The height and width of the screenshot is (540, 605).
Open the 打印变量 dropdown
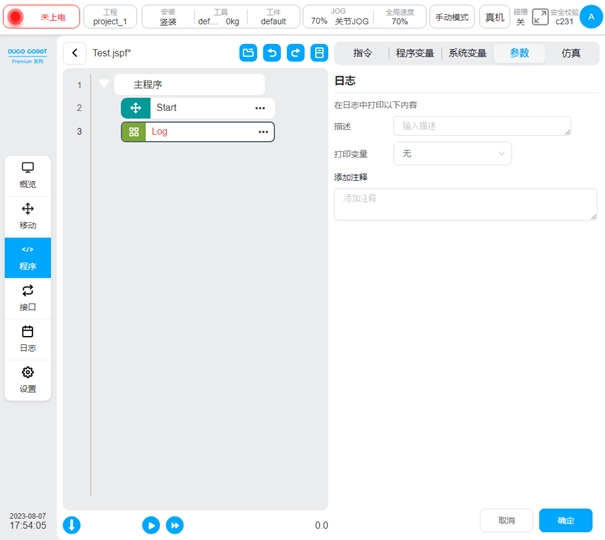(x=453, y=153)
